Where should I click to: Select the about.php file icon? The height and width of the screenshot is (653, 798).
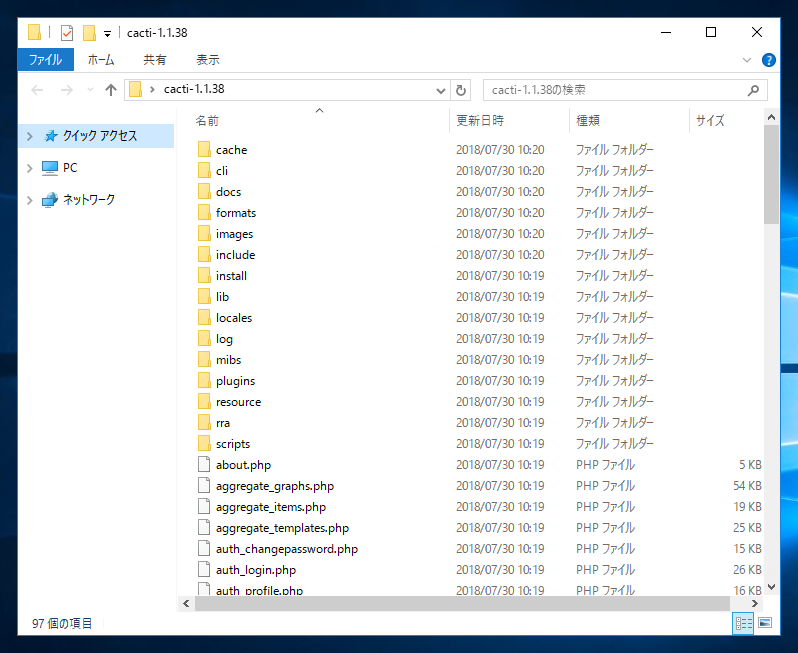click(204, 465)
